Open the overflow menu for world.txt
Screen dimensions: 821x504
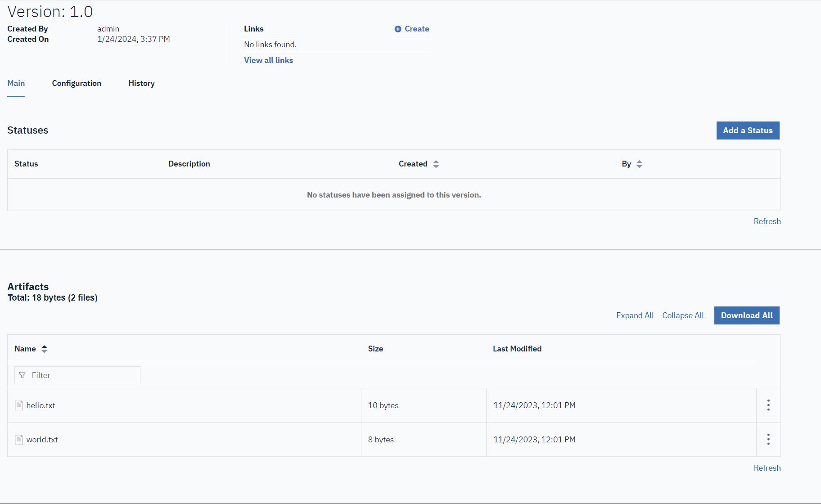coord(768,439)
